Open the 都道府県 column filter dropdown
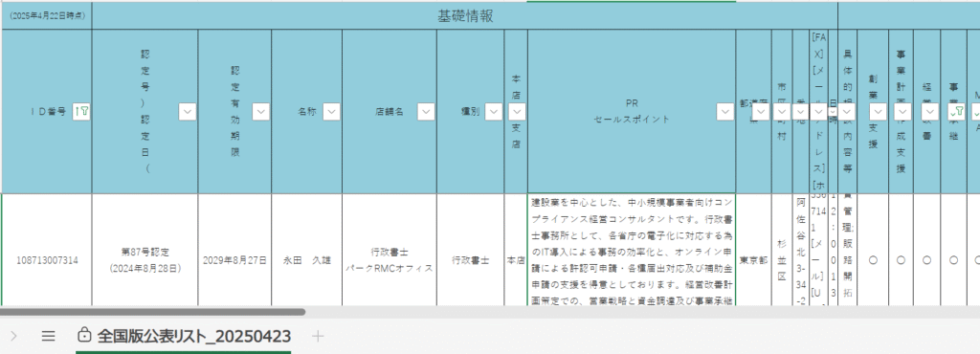The width and height of the screenshot is (980, 354). (x=761, y=111)
